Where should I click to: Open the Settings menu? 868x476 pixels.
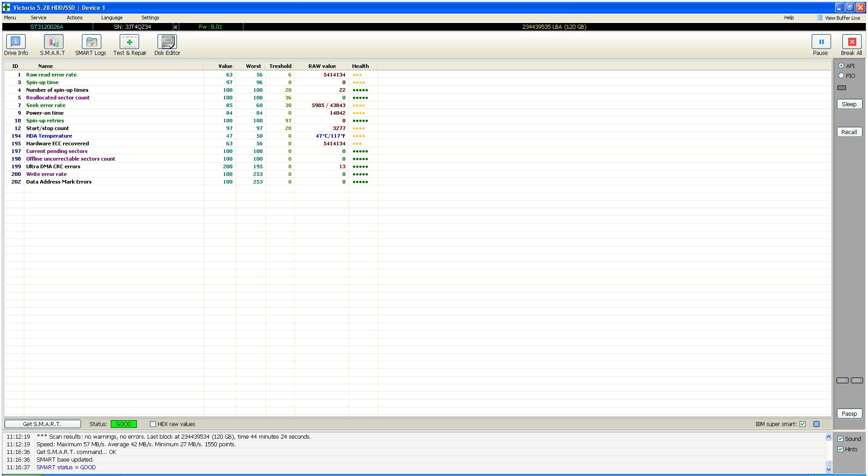pos(150,18)
